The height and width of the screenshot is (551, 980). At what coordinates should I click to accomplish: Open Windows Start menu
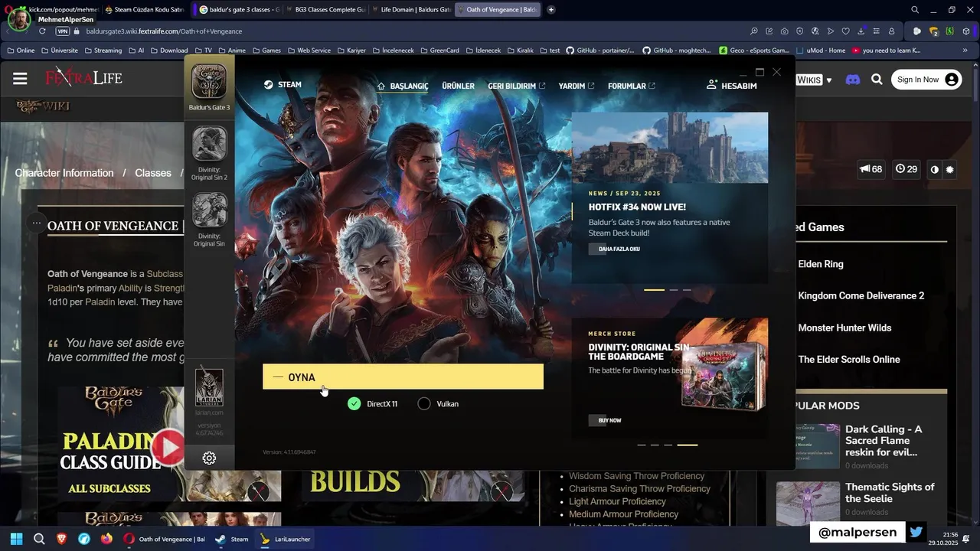(16, 539)
